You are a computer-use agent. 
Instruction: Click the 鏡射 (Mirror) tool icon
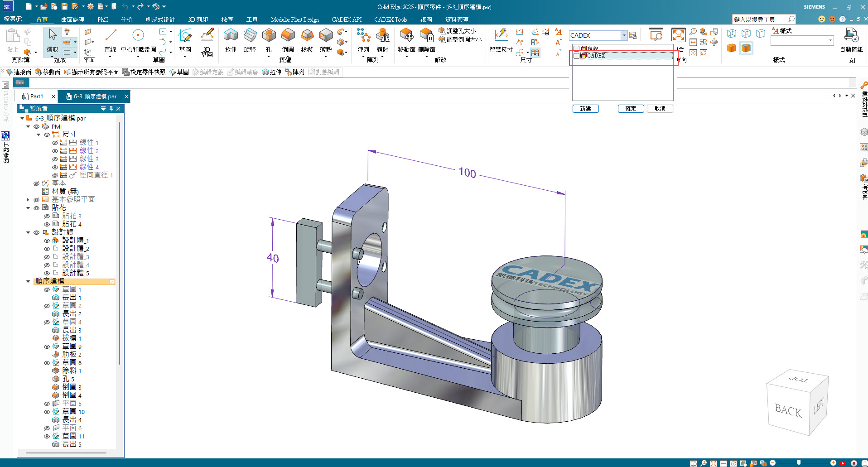point(382,36)
